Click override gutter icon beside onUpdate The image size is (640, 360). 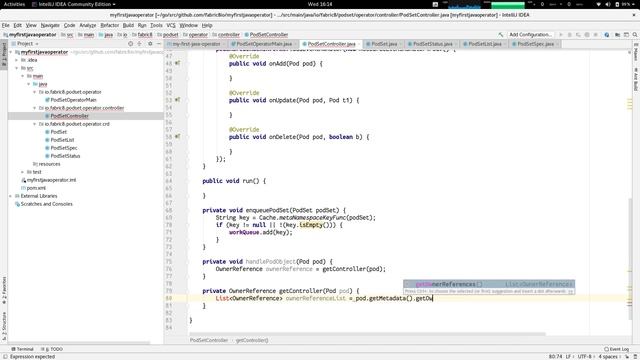[178, 100]
